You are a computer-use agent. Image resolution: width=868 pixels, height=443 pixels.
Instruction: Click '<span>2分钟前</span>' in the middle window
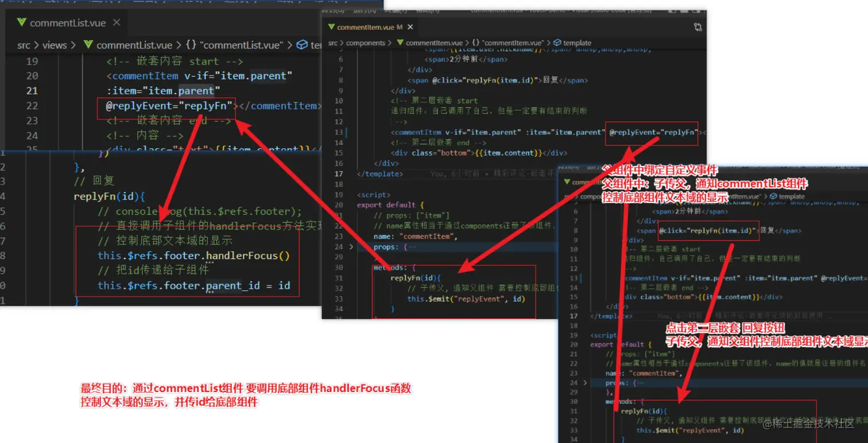coord(466,59)
